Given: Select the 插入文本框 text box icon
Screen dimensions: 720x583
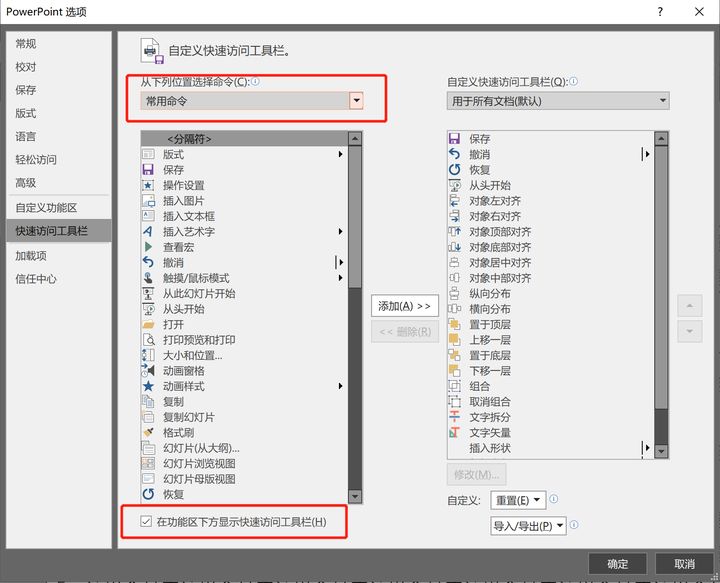Looking at the screenshot, I should (x=148, y=216).
